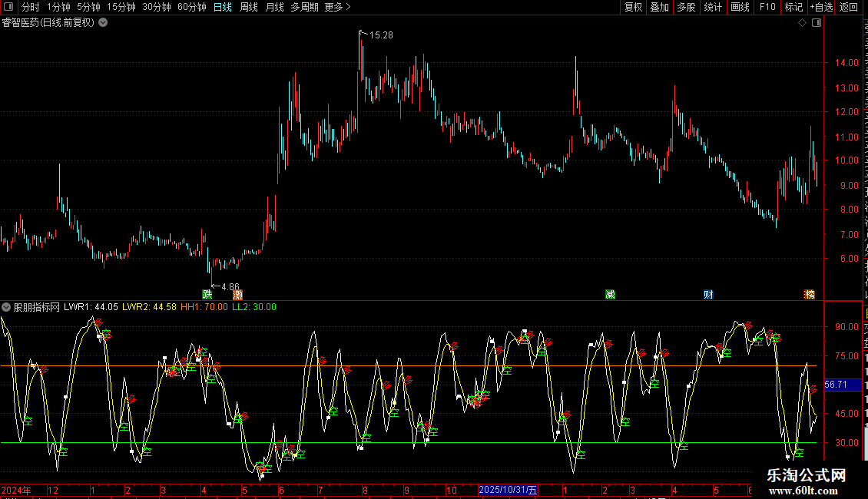Open F10 company information
868x499 pixels.
click(767, 7)
